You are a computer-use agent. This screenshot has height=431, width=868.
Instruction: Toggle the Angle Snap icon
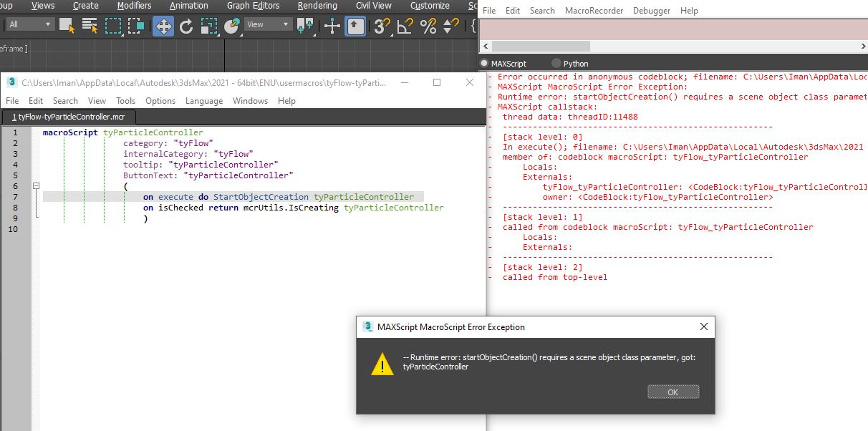pyautogui.click(x=405, y=26)
